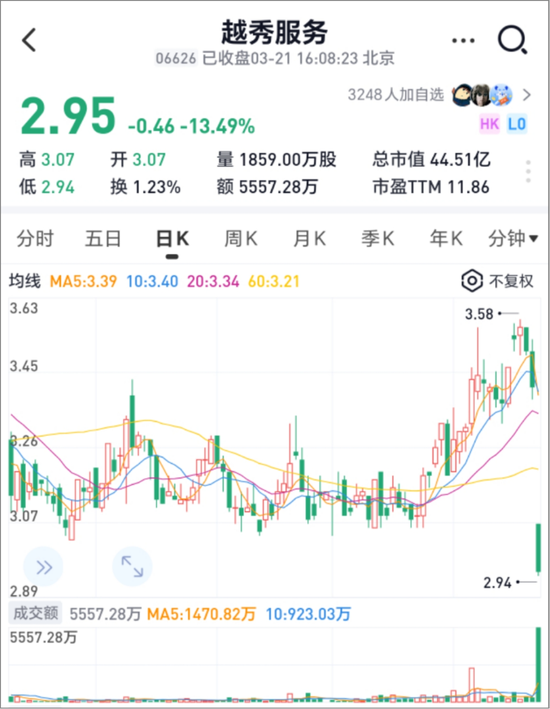
Task: Tap the 10:923.03万 volume average
Action: click(x=308, y=614)
